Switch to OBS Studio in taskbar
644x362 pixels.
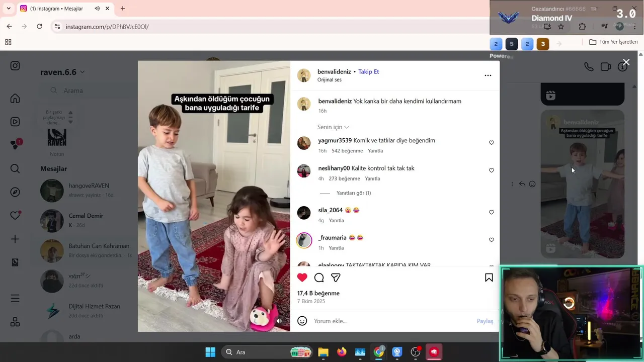click(x=416, y=352)
